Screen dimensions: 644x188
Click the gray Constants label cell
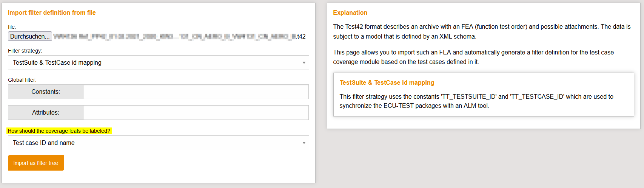click(x=46, y=92)
